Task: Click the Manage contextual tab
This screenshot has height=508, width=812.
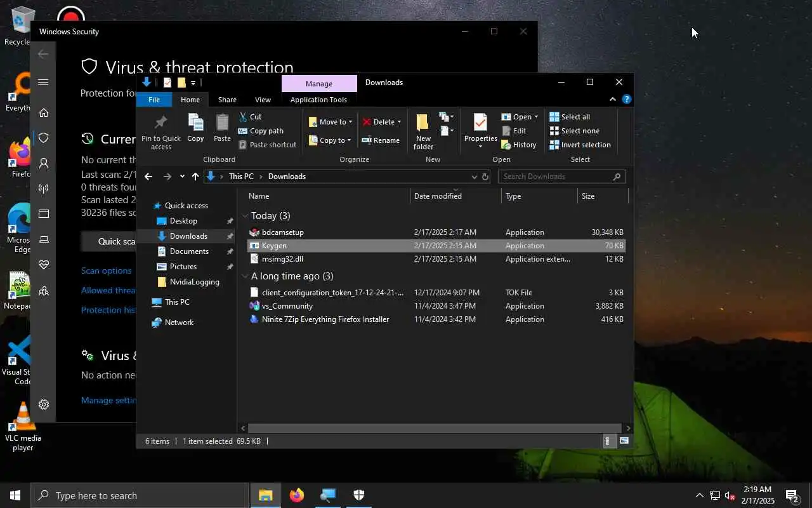Action: pos(319,84)
